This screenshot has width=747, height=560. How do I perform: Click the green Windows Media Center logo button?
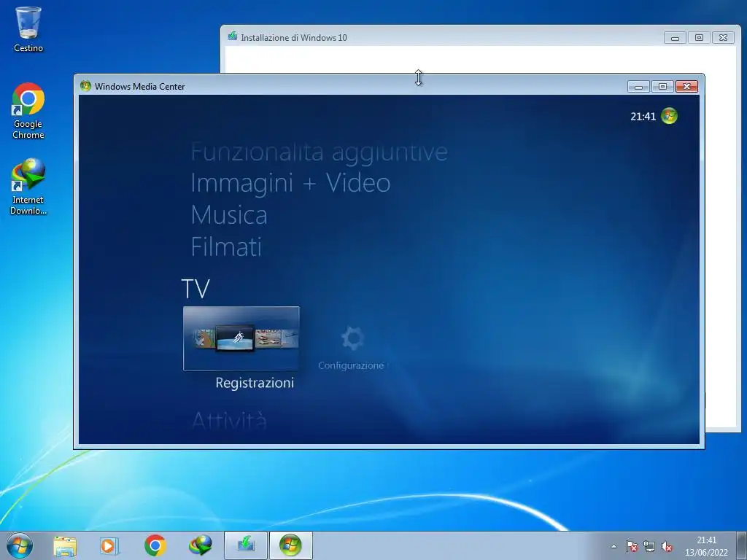click(670, 116)
